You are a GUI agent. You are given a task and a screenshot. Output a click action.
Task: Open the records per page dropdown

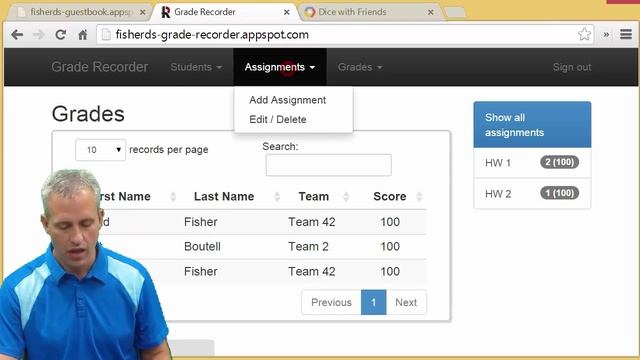click(x=100, y=150)
